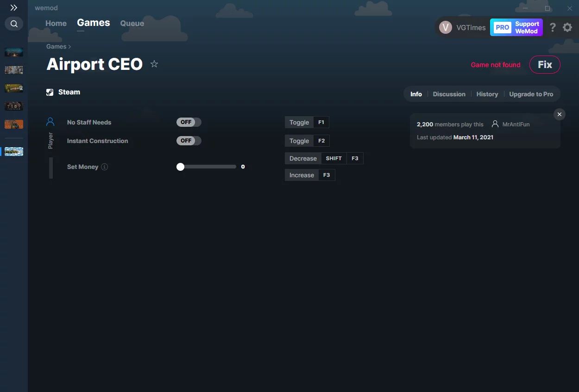Click the F3 badge beside Increase

[x=327, y=175]
